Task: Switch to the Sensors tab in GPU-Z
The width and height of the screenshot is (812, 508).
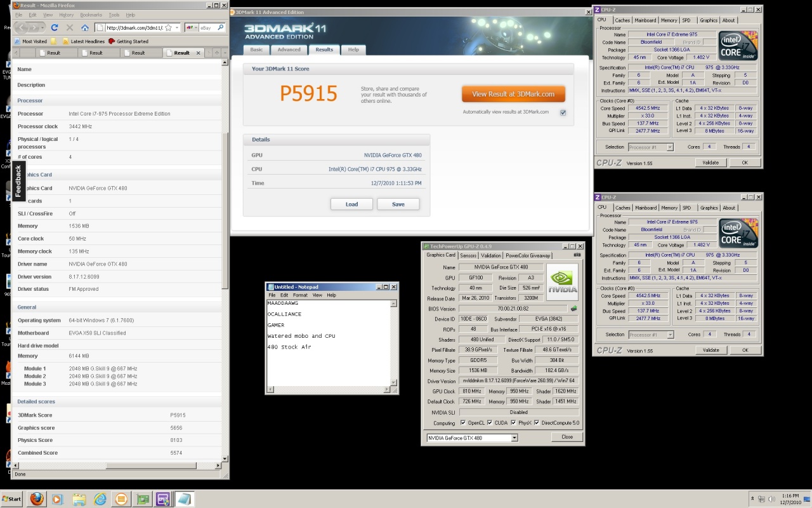Action: coord(468,255)
